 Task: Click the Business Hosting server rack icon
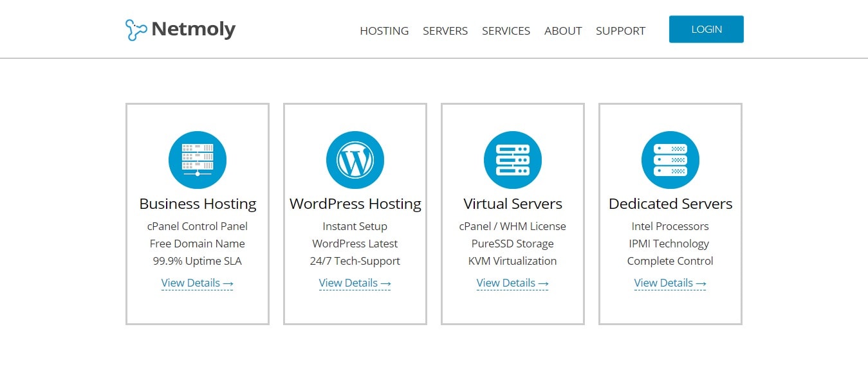tap(198, 160)
